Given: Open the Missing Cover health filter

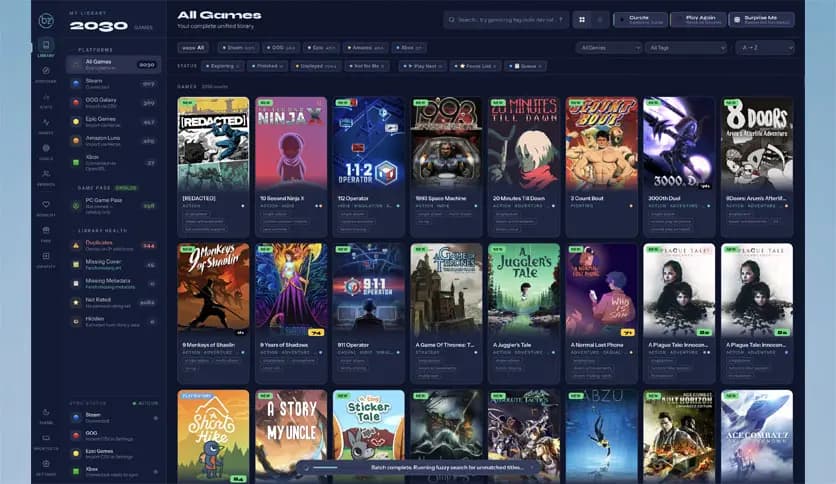Looking at the screenshot, I should (x=114, y=264).
